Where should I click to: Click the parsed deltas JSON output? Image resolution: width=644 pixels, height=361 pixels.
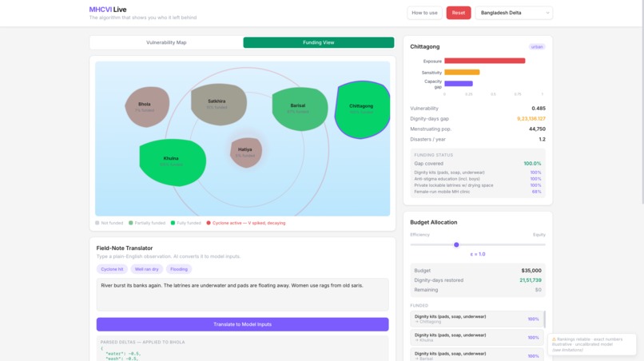242,353
